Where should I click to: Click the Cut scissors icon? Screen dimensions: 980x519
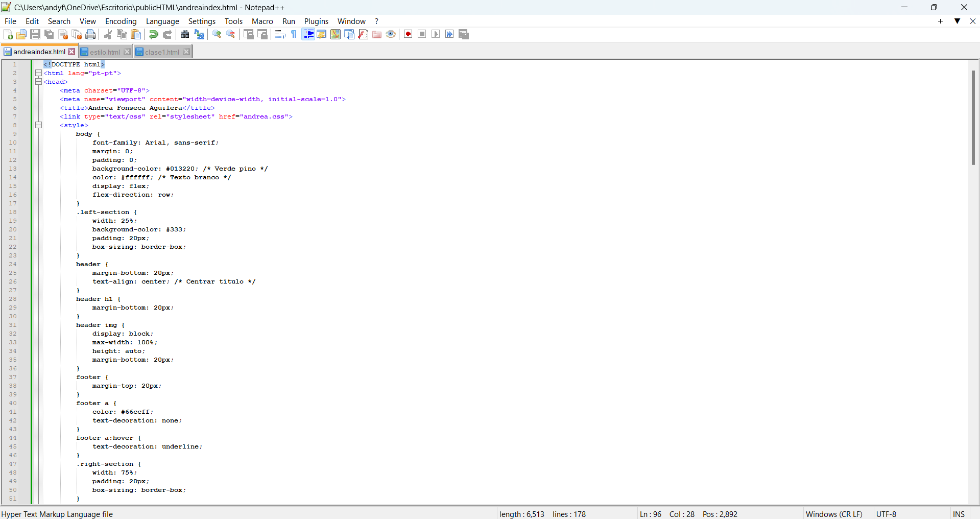tap(108, 34)
